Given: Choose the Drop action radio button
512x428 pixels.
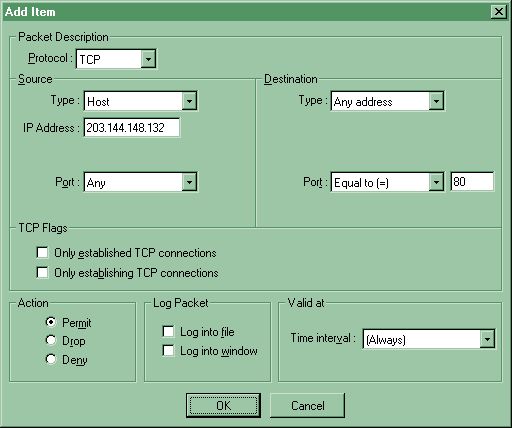Looking at the screenshot, I should [x=51, y=340].
